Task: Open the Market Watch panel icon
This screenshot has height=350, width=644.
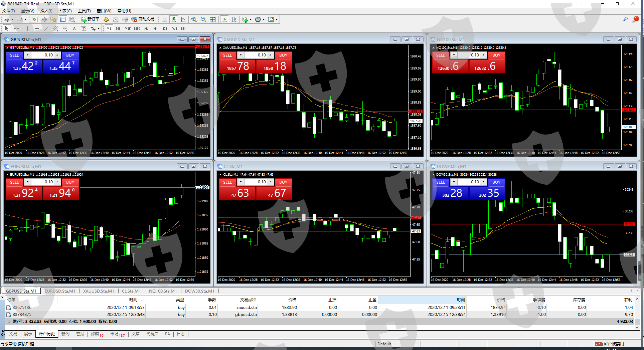Action: click(35, 19)
